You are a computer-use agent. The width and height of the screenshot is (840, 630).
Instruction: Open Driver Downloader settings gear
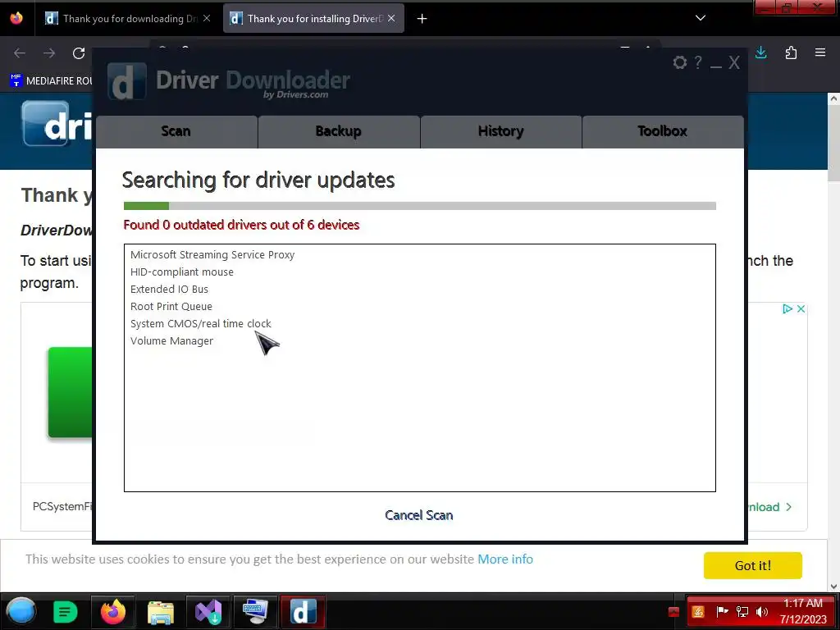point(680,62)
